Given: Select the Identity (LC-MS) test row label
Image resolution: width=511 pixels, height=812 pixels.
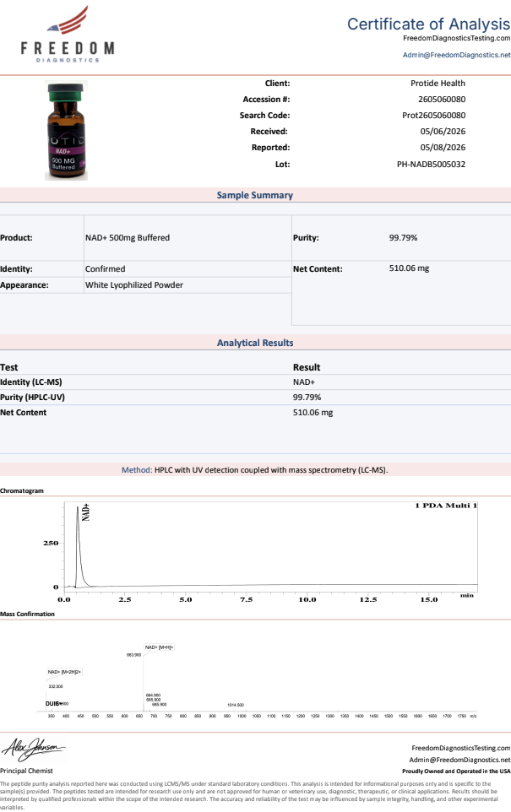Looking at the screenshot, I should click(31, 382).
